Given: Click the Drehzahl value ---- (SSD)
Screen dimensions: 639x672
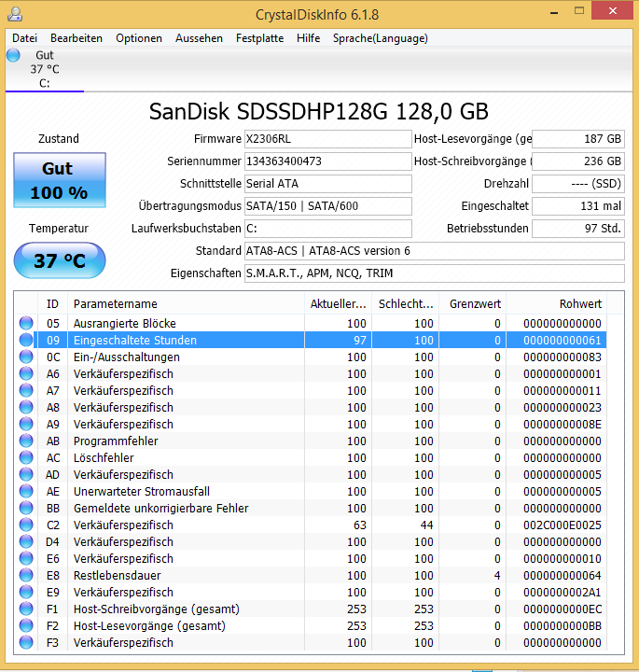Looking at the screenshot, I should point(578,184).
